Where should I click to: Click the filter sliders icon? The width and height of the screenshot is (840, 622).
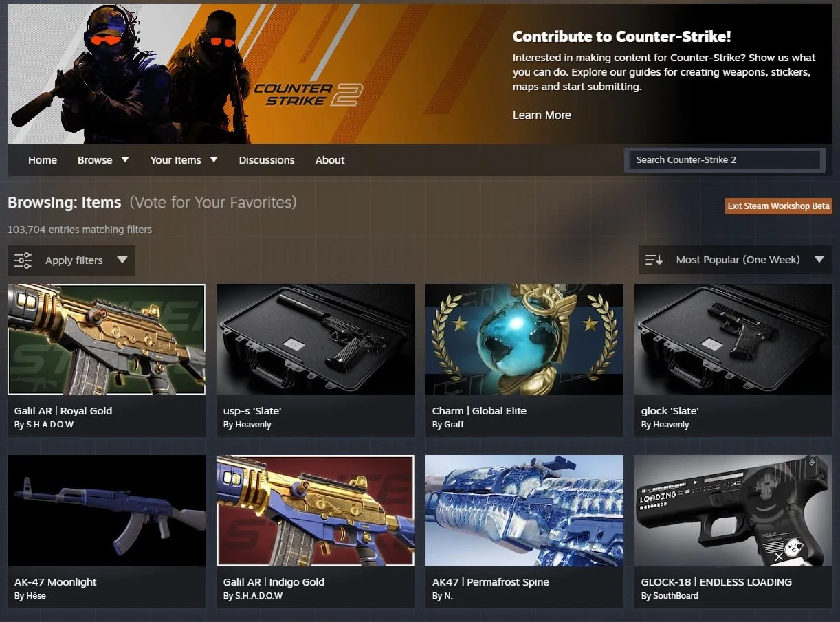pos(23,260)
